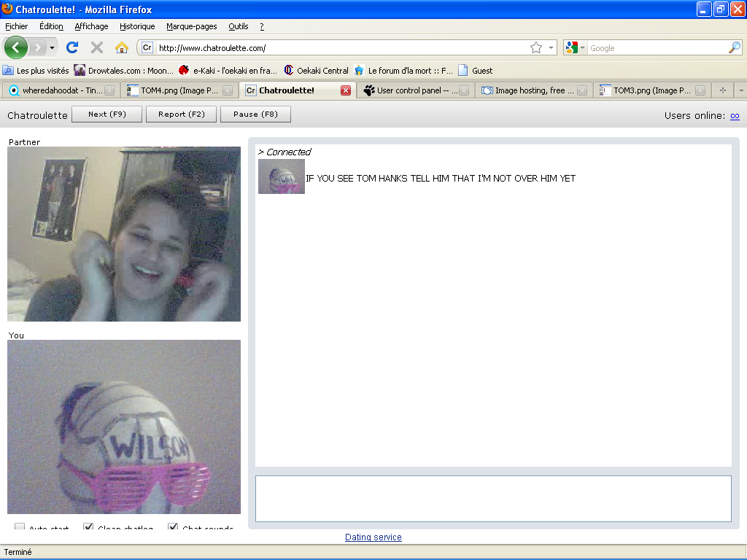Open the Marque-pages menu
Image resolution: width=747 pixels, height=560 pixels.
point(191,26)
